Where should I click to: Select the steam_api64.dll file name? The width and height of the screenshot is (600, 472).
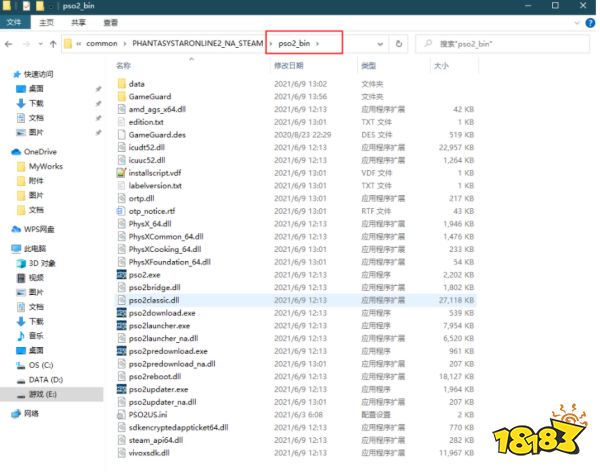(x=156, y=440)
